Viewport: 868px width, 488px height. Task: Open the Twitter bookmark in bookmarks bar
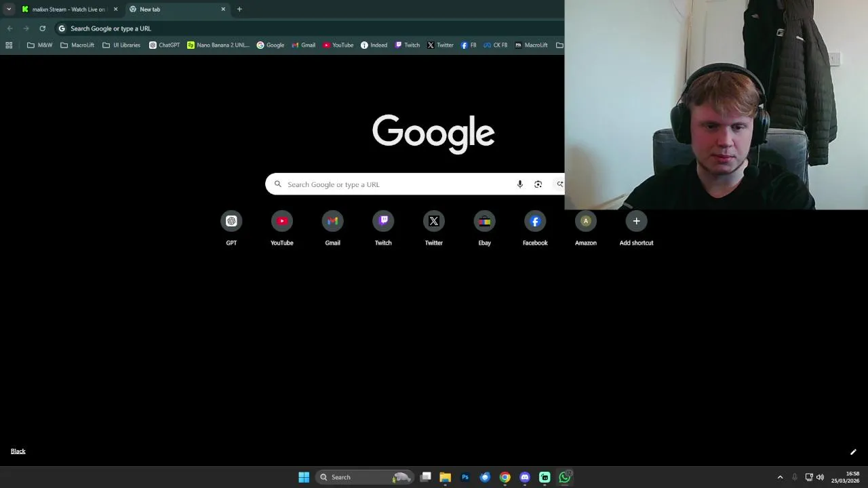(440, 45)
